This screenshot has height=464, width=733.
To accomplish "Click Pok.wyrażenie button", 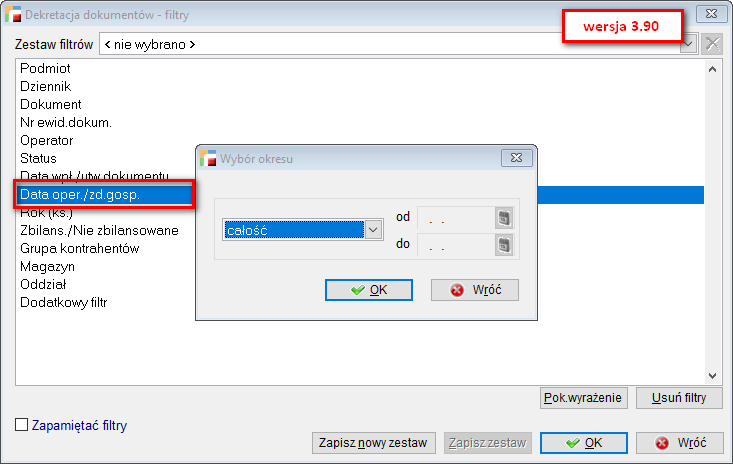I will (x=583, y=398).
